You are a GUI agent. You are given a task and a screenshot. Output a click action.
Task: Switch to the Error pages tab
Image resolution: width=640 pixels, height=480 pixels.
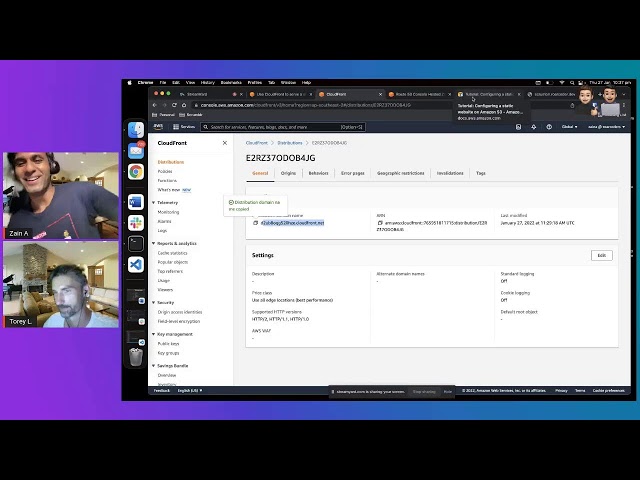click(353, 173)
